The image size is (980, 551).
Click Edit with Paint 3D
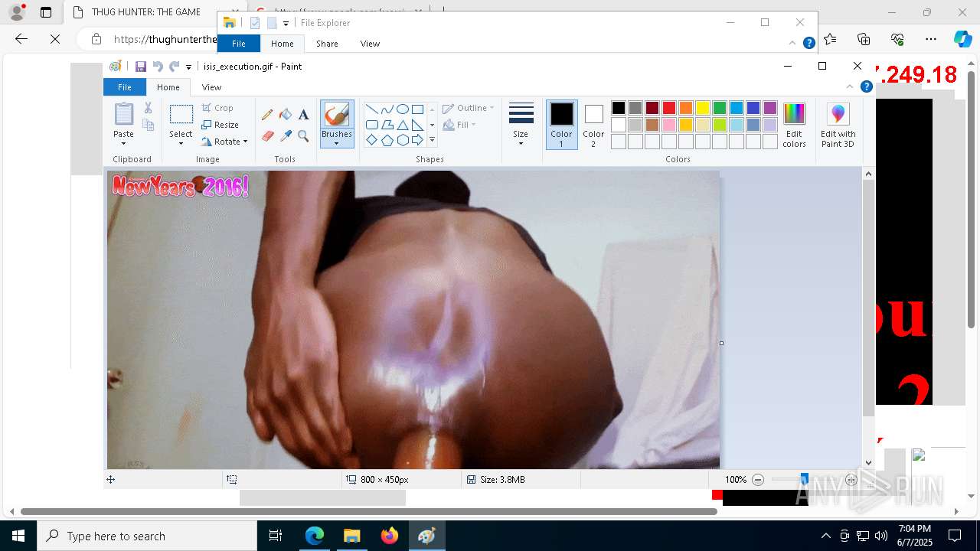[838, 124]
